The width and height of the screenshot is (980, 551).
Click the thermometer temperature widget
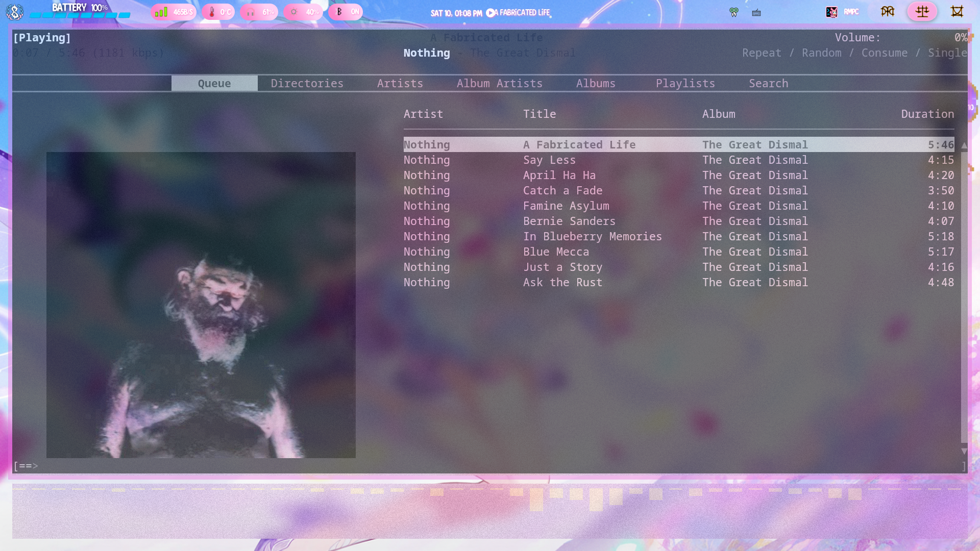point(218,12)
